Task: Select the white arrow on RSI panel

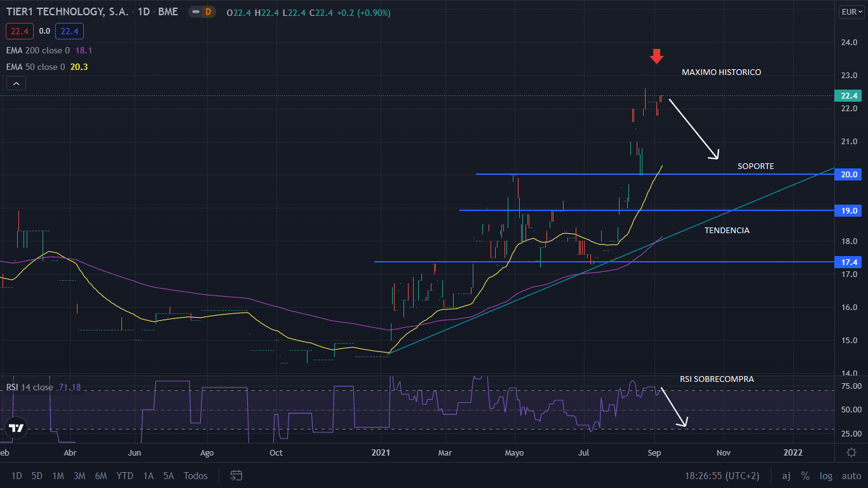Action: pyautogui.click(x=674, y=407)
